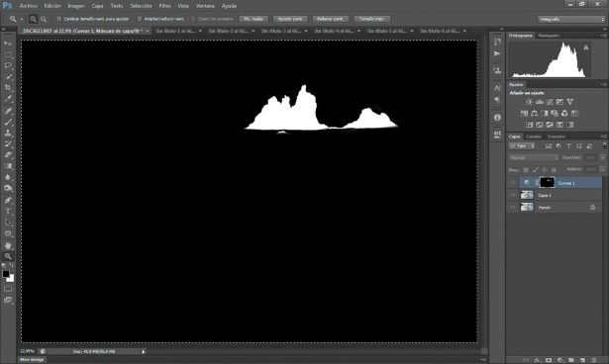Screen dimensions: 609x364
Task: Select the Gradient tool
Action: pyautogui.click(x=8, y=166)
